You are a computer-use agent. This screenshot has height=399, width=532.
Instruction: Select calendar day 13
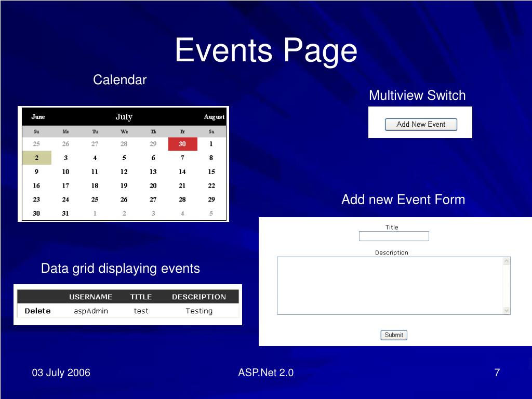tap(153, 171)
